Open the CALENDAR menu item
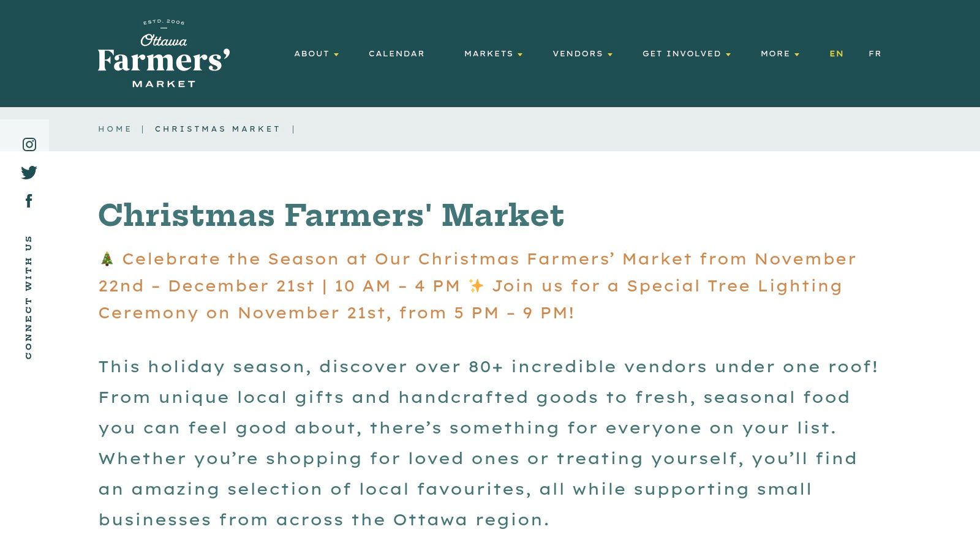The width and height of the screenshot is (980, 551). coord(397,54)
